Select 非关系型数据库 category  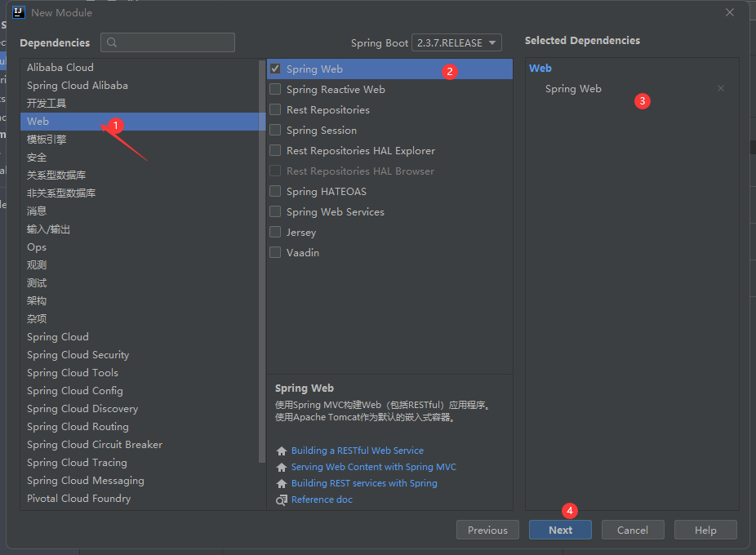point(140,193)
